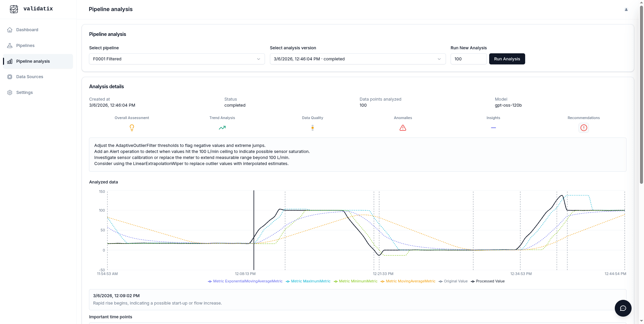
Task: Click the Recommendations alert circle icon
Action: [584, 128]
